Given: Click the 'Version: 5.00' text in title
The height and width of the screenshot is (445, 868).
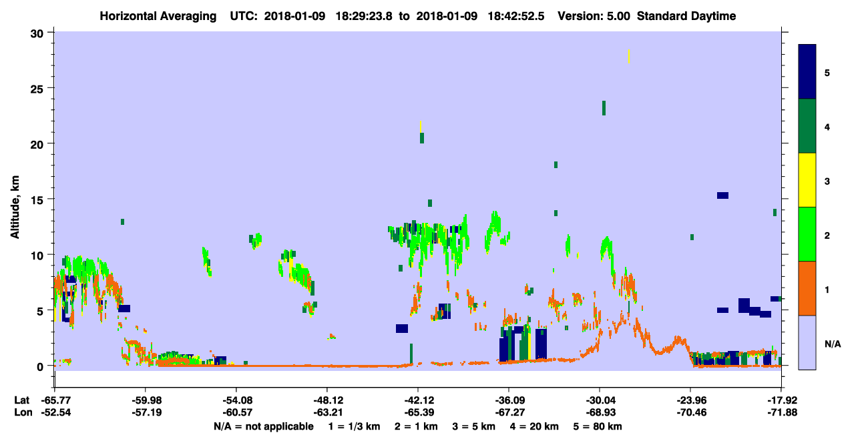Looking at the screenshot, I should pos(595,16).
